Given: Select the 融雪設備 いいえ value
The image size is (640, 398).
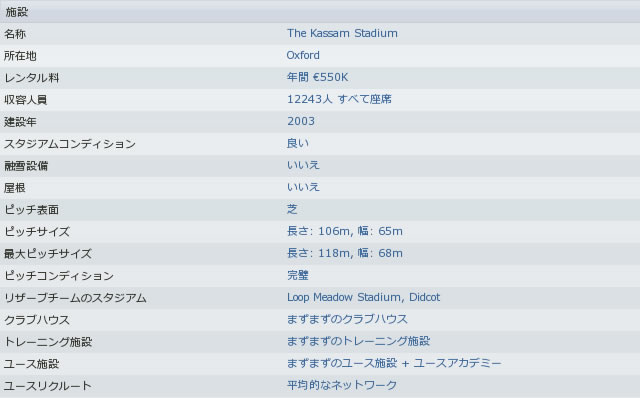Looking at the screenshot, I should tap(303, 165).
